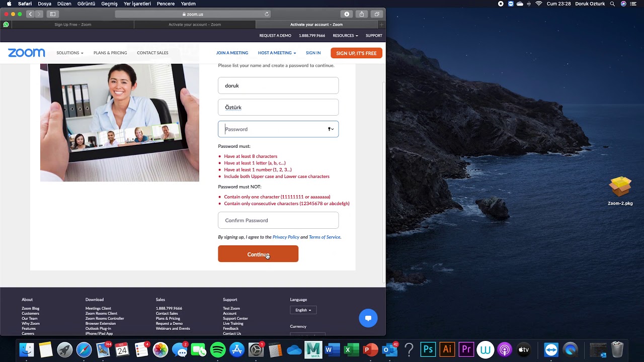
Task: Open the blue chat bubble widget
Action: click(368, 318)
